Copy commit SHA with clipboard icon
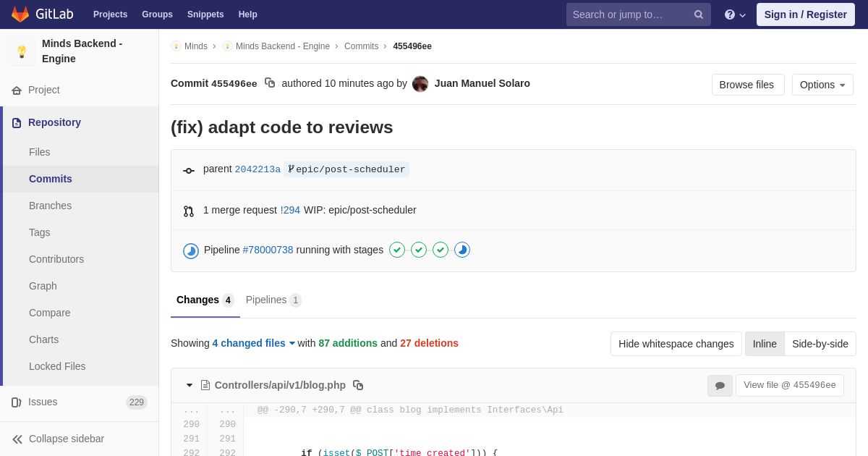The height and width of the screenshot is (456, 868). pos(270,83)
